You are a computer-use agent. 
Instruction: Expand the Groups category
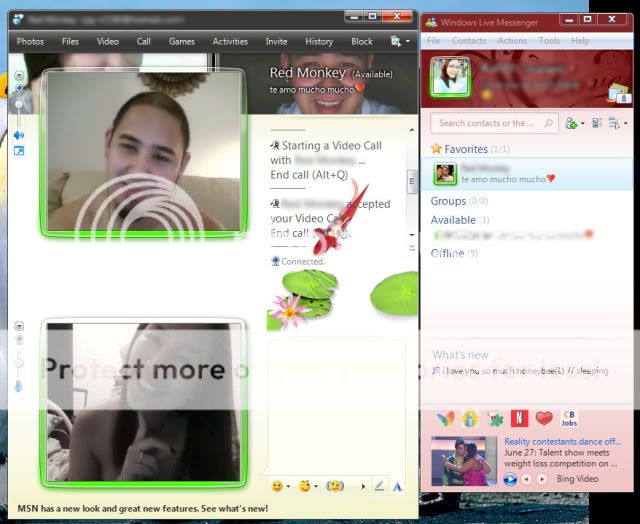pyautogui.click(x=448, y=201)
